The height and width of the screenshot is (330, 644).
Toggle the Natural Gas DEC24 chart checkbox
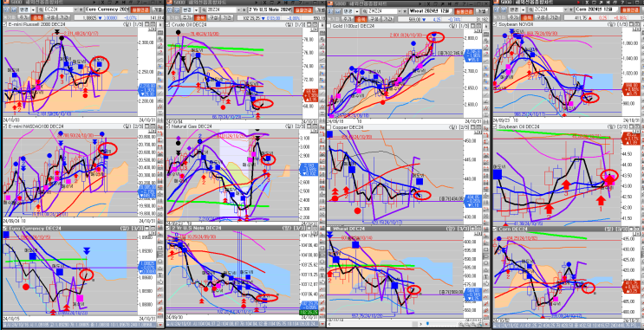[x=167, y=126]
